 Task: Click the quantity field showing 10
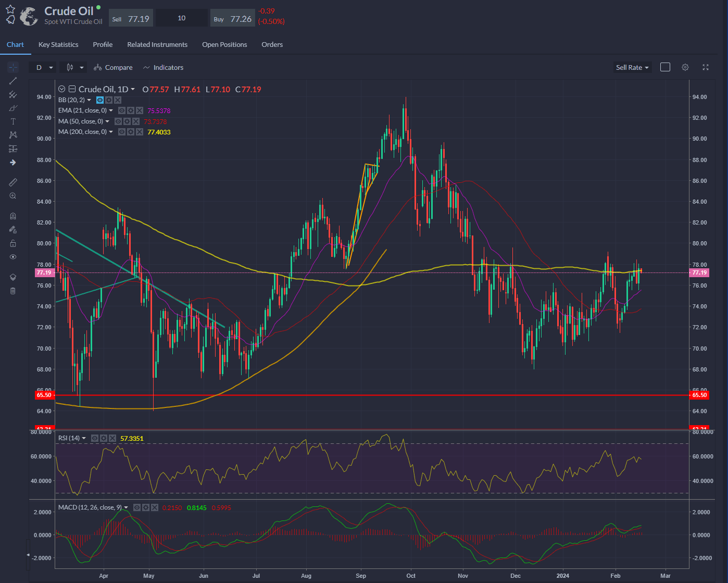pos(182,17)
